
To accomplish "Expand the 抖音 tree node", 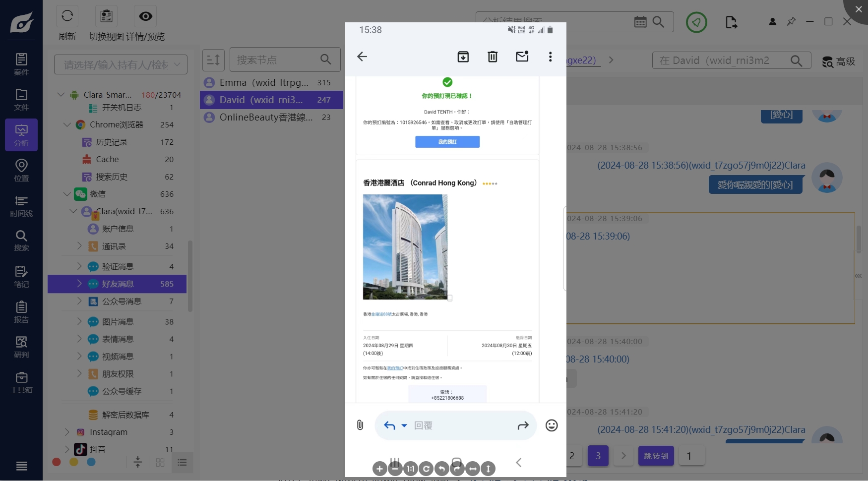I will click(67, 449).
